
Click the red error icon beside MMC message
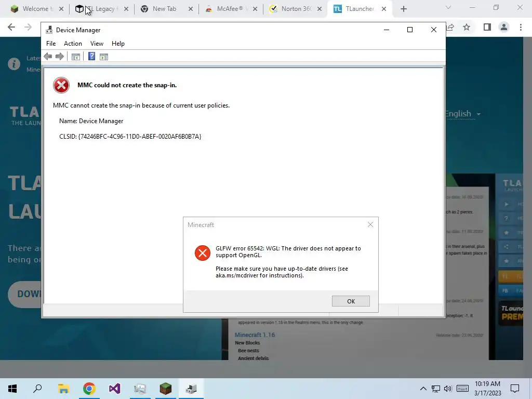click(x=61, y=85)
